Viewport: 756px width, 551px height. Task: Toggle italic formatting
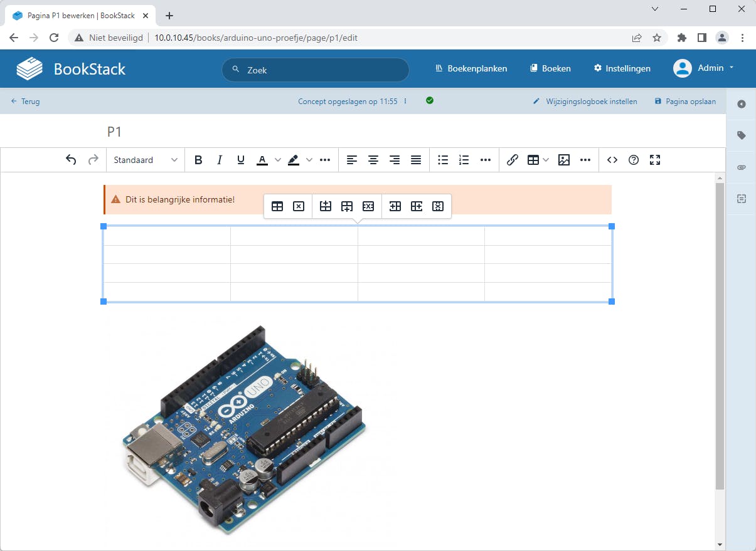pyautogui.click(x=220, y=160)
